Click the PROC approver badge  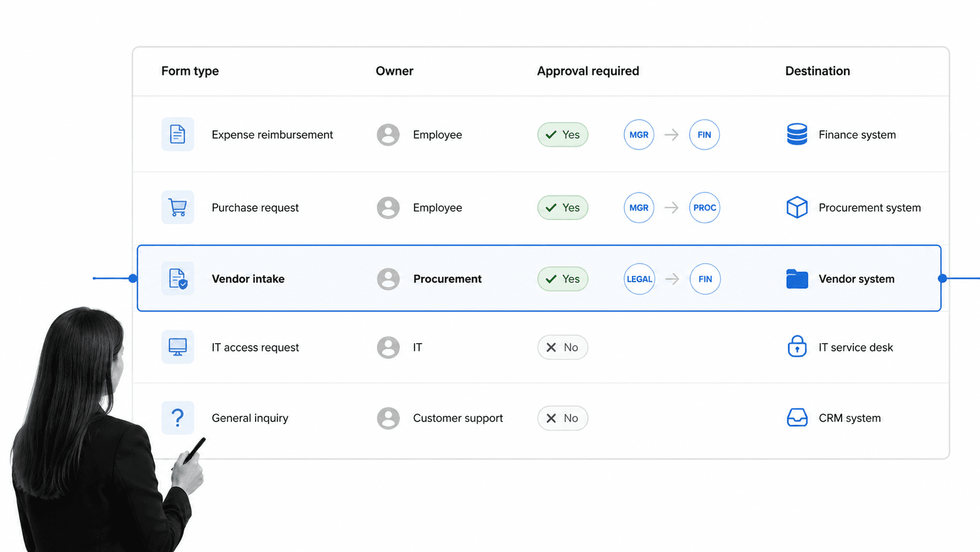click(705, 208)
